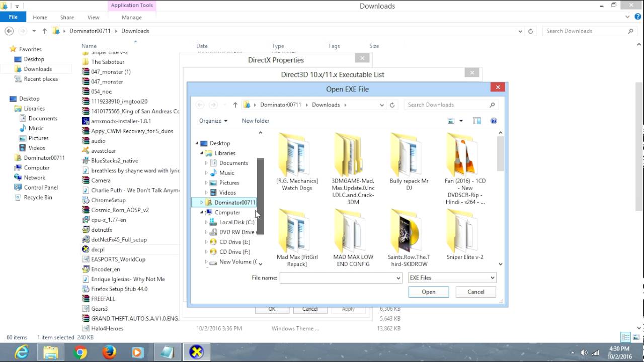The height and width of the screenshot is (362, 644).
Task: Go up one level in Open EXE dialog
Action: tap(235, 105)
